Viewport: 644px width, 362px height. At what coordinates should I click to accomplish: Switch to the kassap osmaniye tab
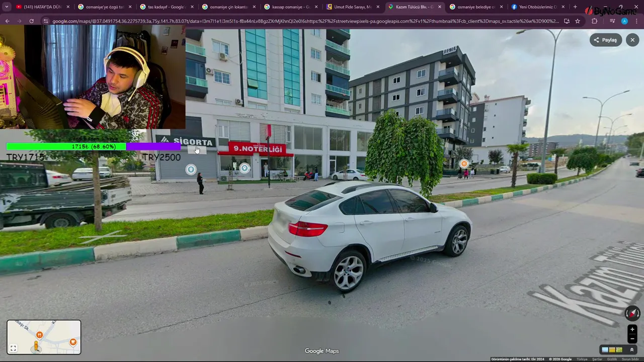(x=291, y=7)
